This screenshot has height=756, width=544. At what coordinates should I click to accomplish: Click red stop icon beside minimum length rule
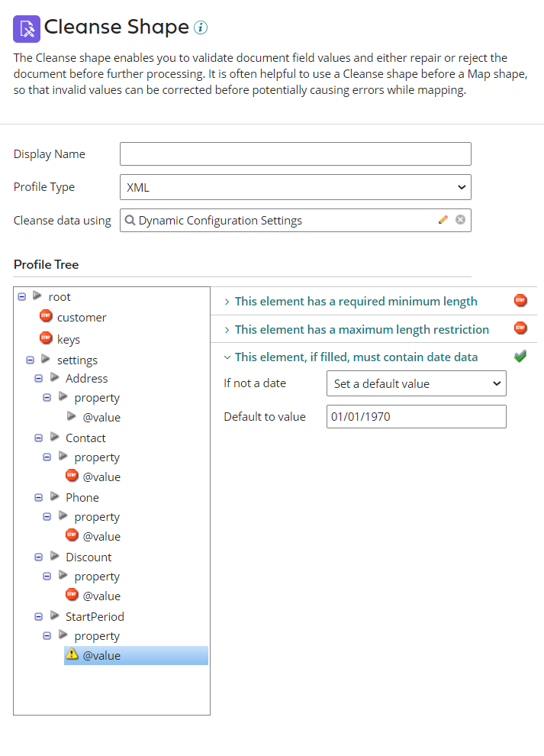click(x=520, y=300)
